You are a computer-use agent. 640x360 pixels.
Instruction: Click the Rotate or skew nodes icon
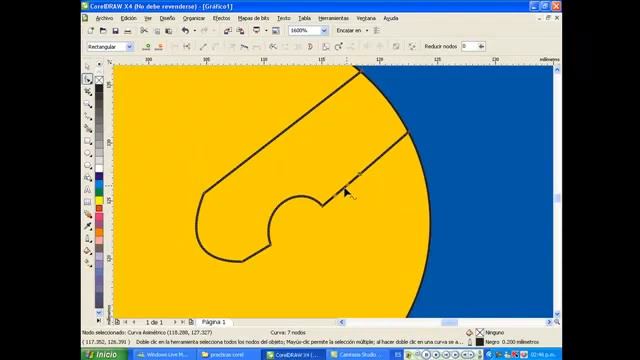pos(338,47)
